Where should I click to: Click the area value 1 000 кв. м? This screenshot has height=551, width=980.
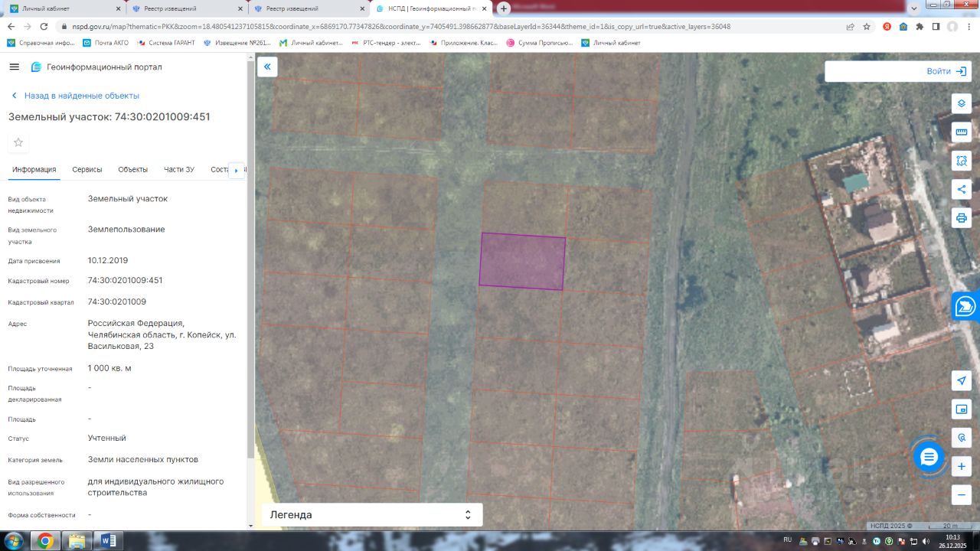tap(109, 368)
